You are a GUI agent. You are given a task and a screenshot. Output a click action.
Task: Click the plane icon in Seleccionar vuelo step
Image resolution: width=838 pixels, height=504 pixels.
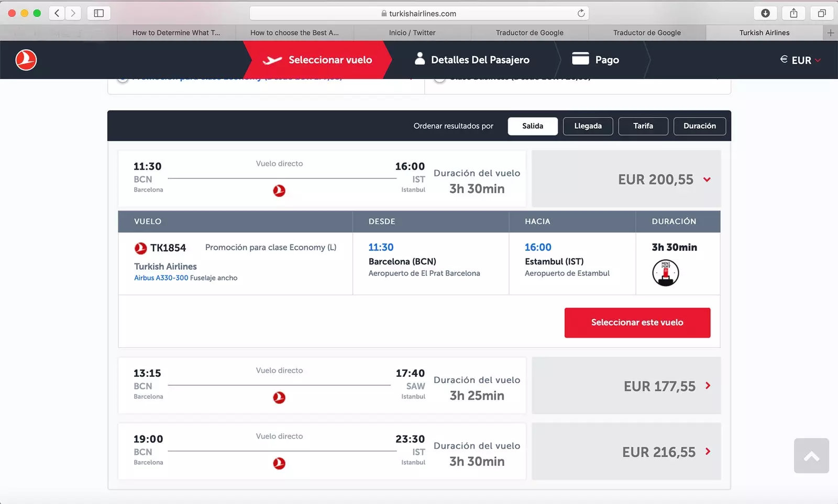[272, 60]
